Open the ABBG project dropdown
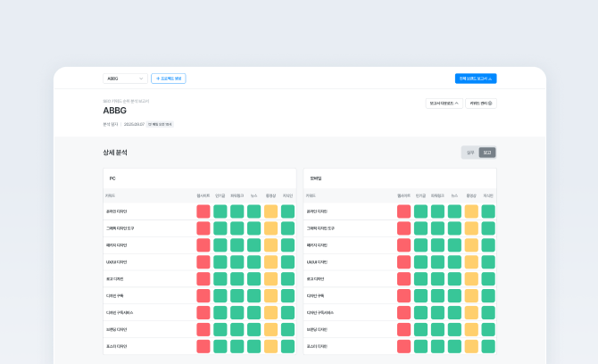The height and width of the screenshot is (364, 598). tap(125, 79)
